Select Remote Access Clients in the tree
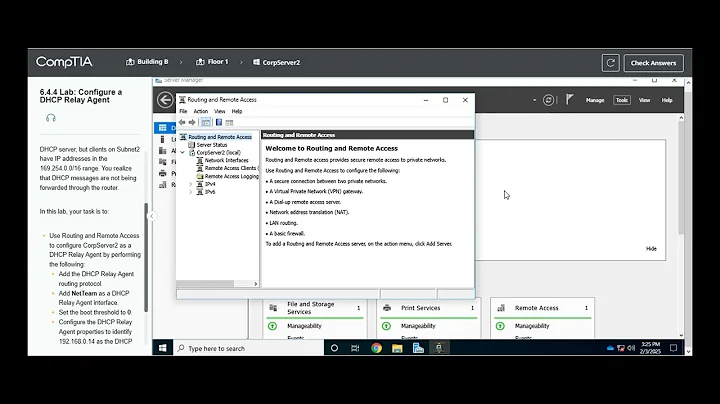 (x=230, y=168)
